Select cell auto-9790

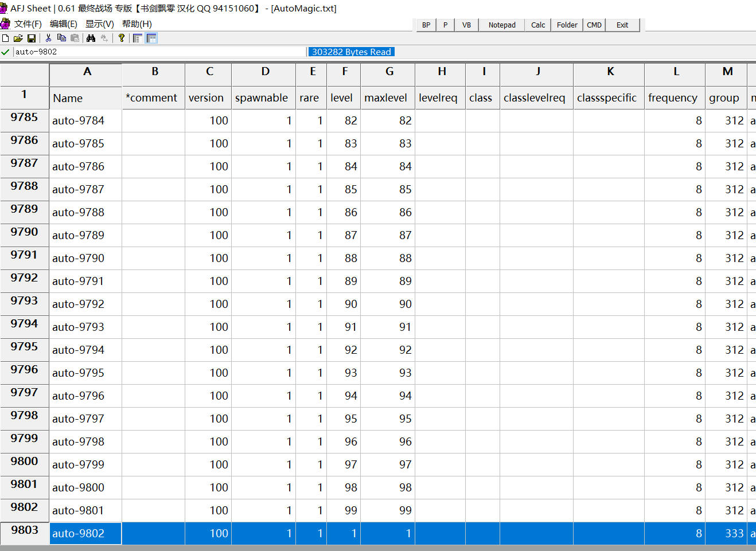(x=86, y=258)
